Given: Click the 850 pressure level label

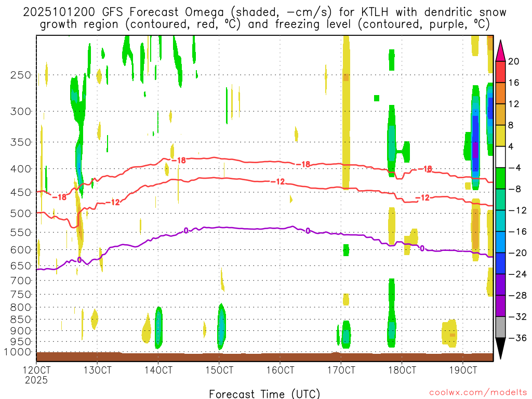Looking at the screenshot, I should pos(20,320).
